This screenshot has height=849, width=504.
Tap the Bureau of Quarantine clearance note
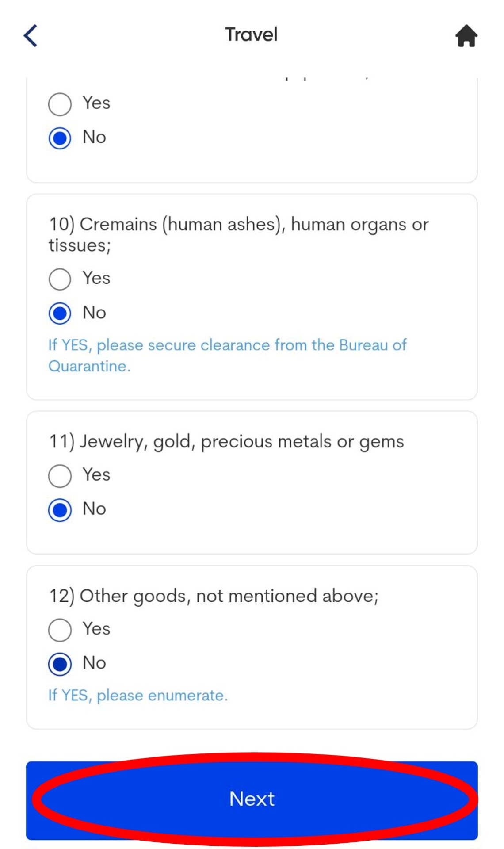click(227, 355)
